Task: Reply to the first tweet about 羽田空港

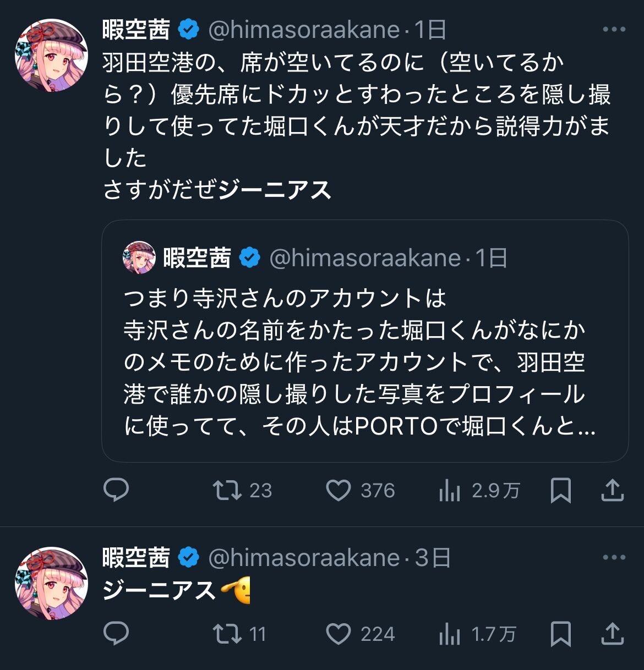Action: click(x=116, y=490)
